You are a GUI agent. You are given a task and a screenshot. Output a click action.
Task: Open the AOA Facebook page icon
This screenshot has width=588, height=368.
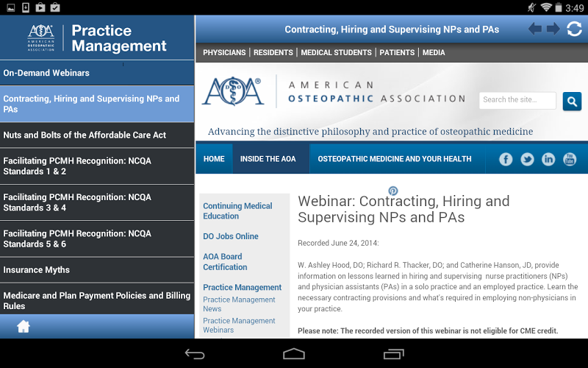[x=506, y=159]
